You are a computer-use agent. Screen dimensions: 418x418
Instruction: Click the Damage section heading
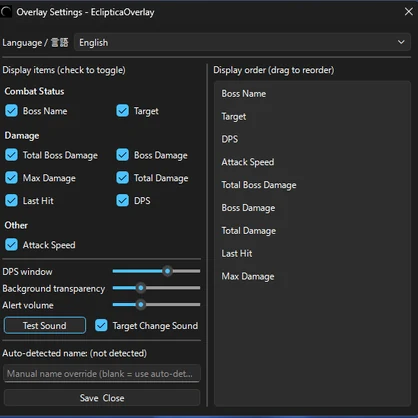click(22, 135)
